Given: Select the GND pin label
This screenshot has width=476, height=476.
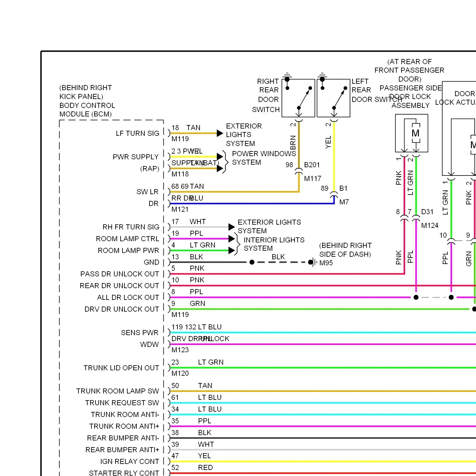Looking at the screenshot, I should [151, 262].
